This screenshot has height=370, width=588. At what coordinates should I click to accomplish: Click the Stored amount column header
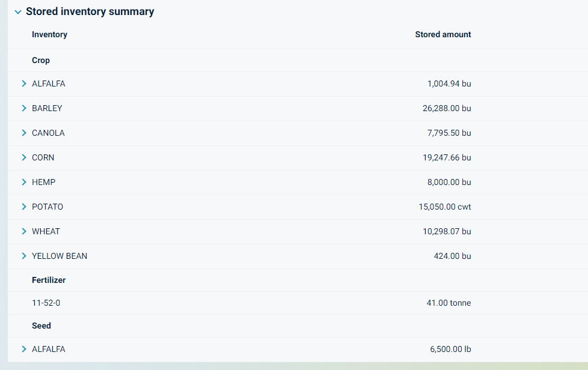pyautogui.click(x=443, y=35)
